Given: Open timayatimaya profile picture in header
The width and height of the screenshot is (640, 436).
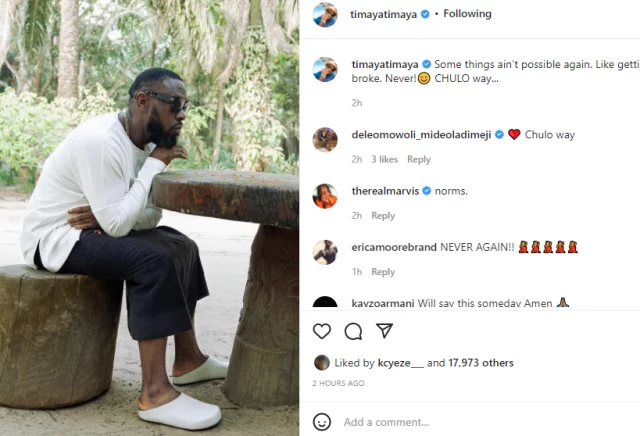Looking at the screenshot, I should 325,15.
